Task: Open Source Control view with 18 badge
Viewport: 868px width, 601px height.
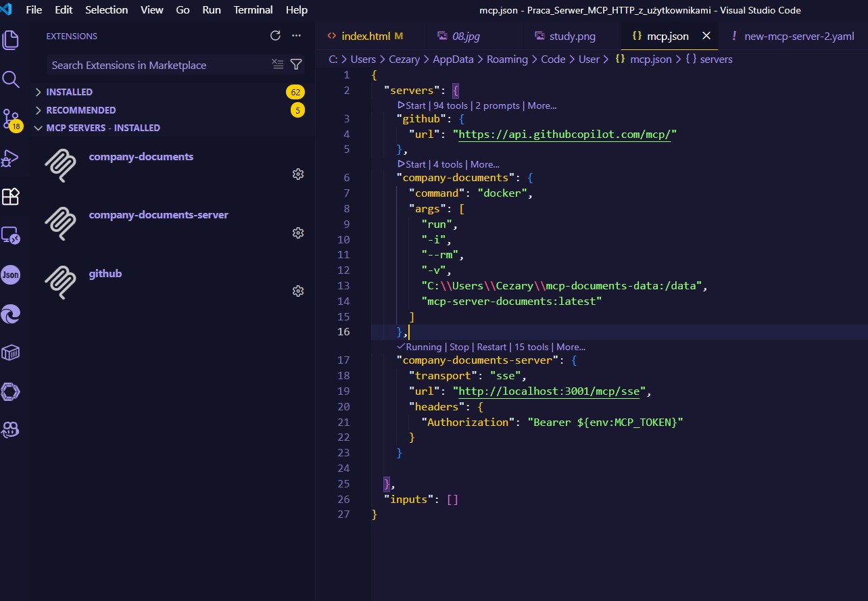Action: pyautogui.click(x=11, y=120)
